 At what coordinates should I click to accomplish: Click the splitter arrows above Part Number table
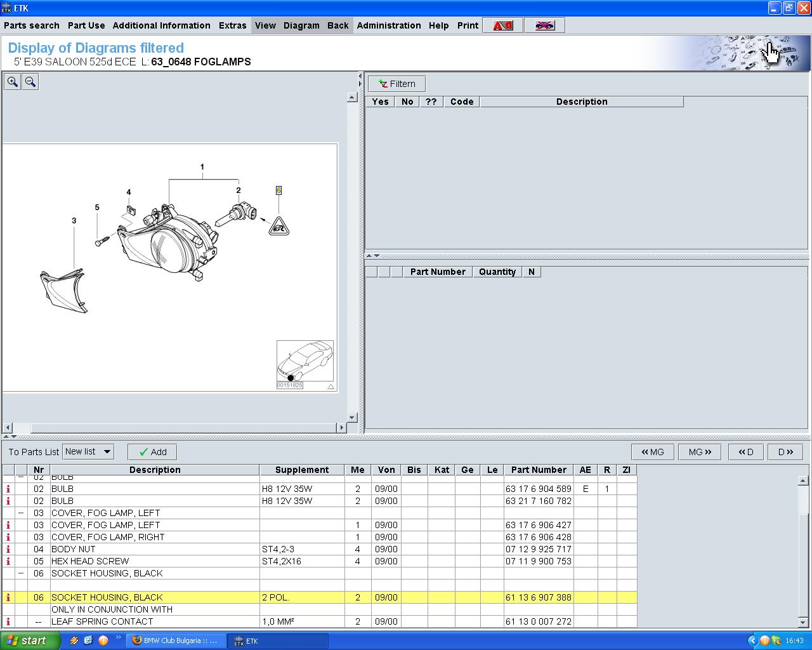click(373, 256)
